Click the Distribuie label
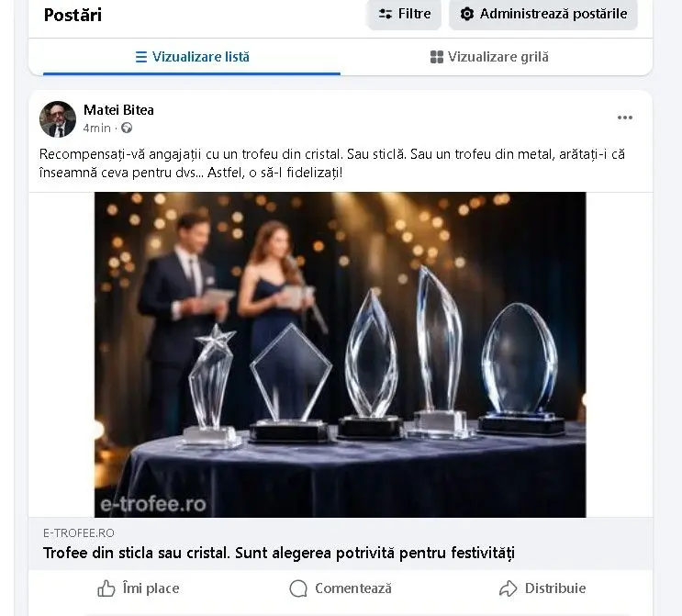Viewport: 682px width, 616px height. pyautogui.click(x=554, y=588)
